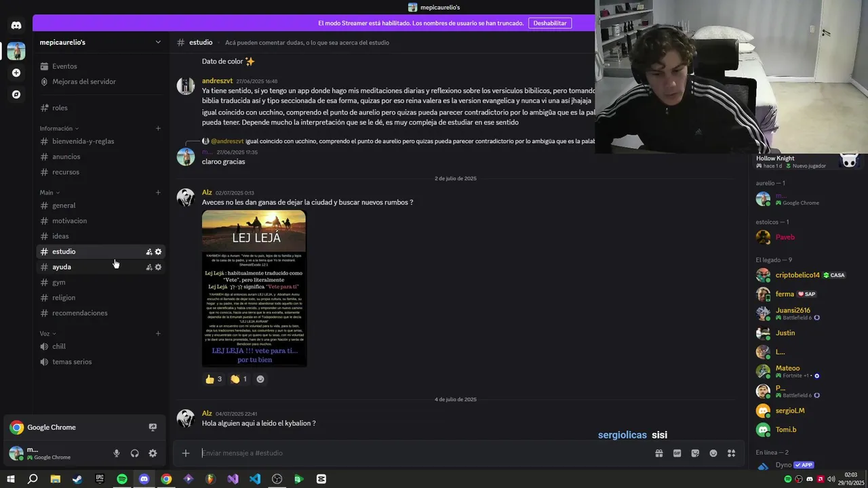Image resolution: width=868 pixels, height=488 pixels.
Task: Create a channel in the Información category
Action: tap(158, 128)
